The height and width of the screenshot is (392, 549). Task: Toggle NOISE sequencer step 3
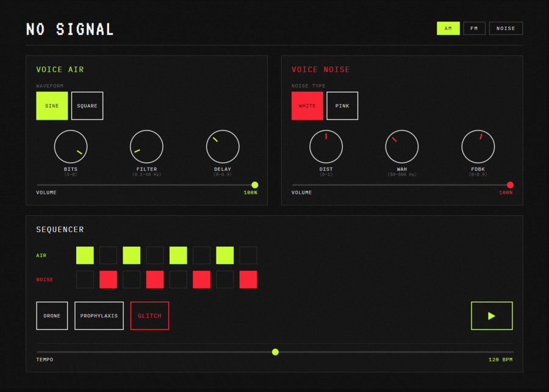point(132,279)
